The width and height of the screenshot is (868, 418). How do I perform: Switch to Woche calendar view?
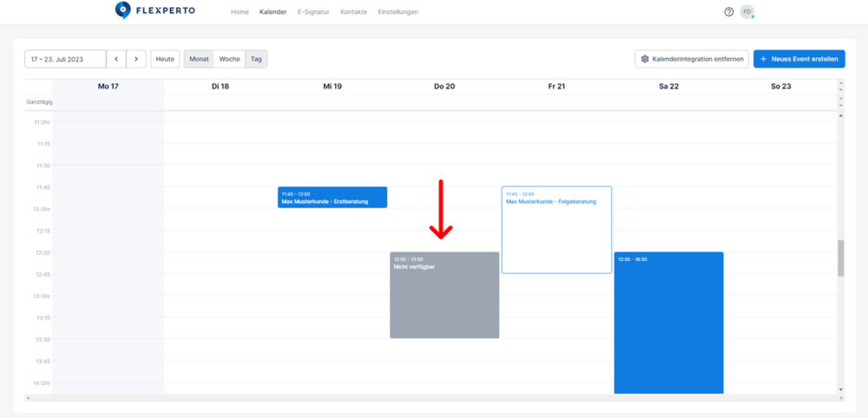(230, 59)
